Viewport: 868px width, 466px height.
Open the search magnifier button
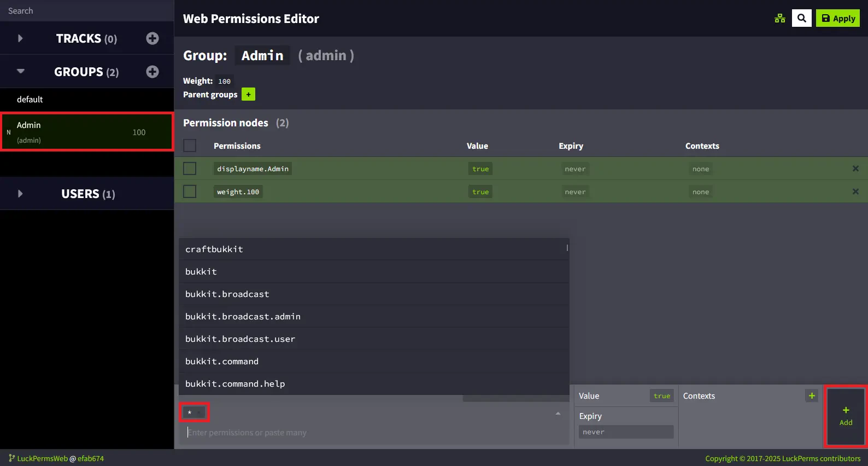tap(802, 18)
